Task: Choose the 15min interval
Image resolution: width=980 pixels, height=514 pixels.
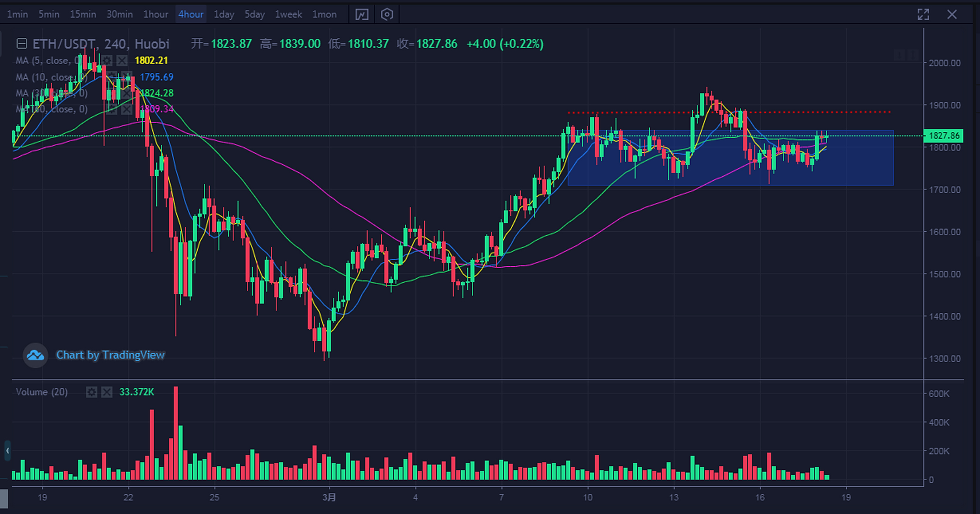Action: point(83,15)
